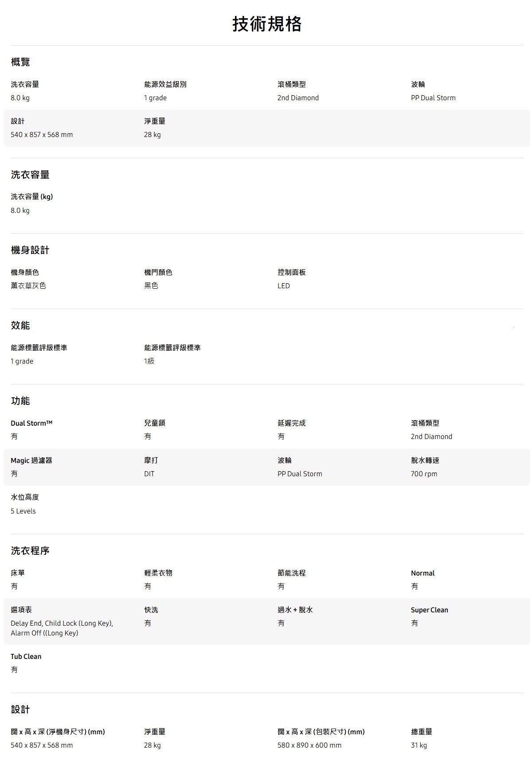The image size is (532, 776).
Task: Click the Magic 過濾器 feature label
Action: [31, 460]
